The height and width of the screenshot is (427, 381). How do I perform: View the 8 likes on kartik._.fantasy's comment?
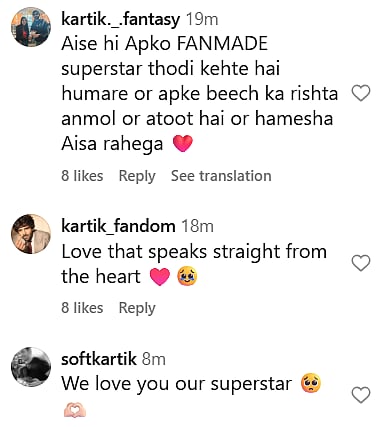point(82,176)
